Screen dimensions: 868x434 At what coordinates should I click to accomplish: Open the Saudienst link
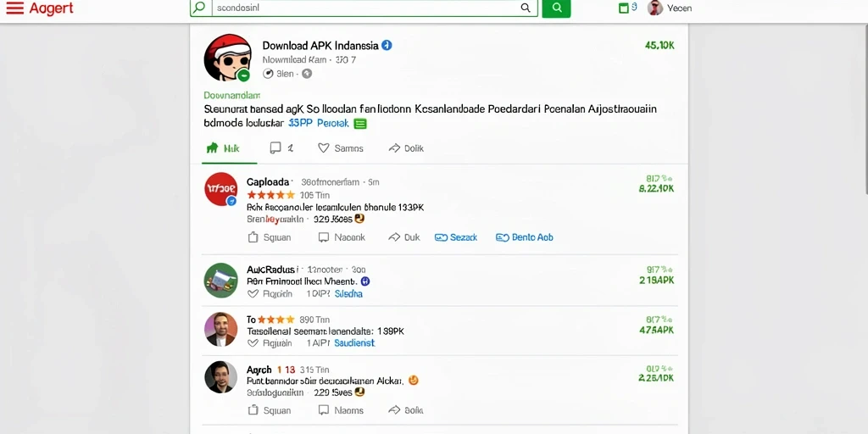(354, 343)
